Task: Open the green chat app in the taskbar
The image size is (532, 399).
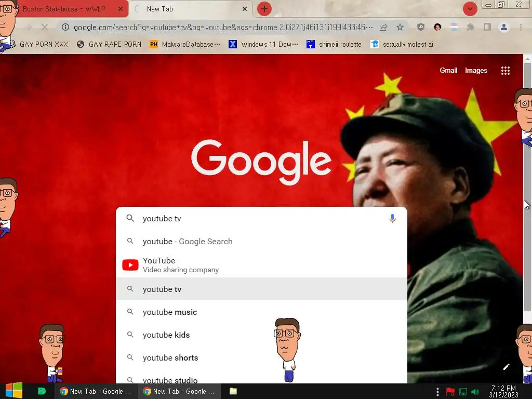Action: (42, 391)
